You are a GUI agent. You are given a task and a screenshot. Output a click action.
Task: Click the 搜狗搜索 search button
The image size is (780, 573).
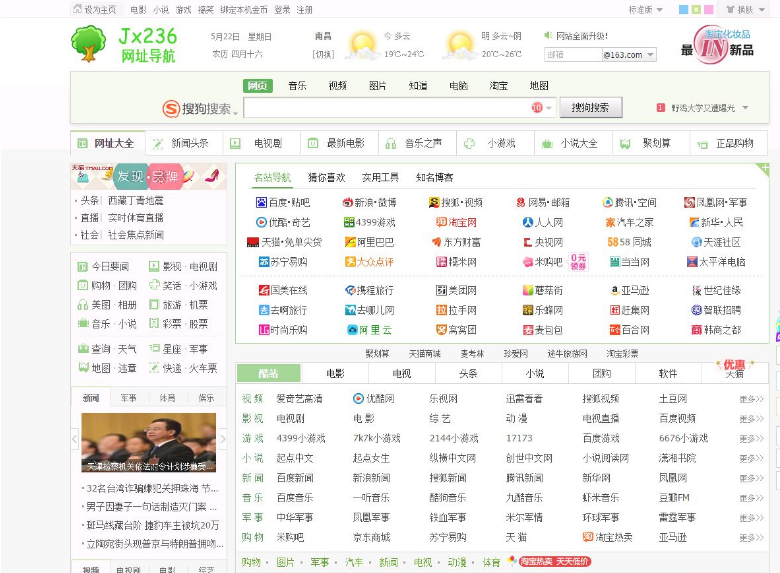click(x=590, y=107)
